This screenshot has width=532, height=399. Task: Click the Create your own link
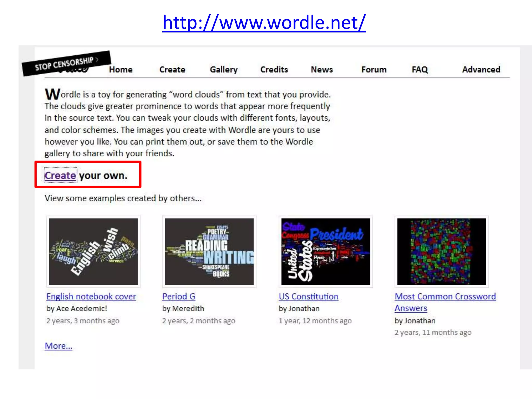pos(60,176)
